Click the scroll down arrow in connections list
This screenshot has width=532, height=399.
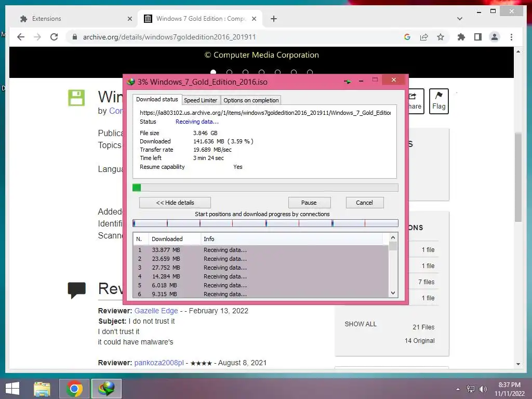point(393,293)
